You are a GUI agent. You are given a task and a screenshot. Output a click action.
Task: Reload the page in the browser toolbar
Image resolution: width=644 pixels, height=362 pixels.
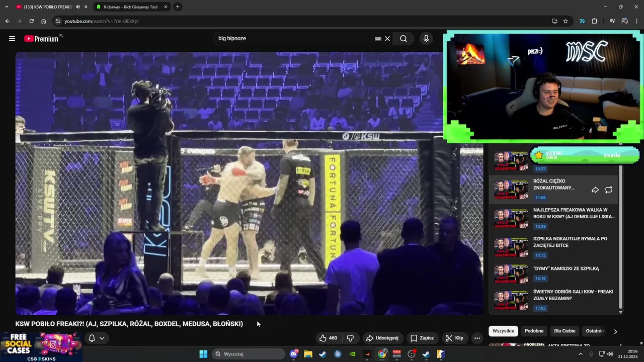click(x=31, y=21)
